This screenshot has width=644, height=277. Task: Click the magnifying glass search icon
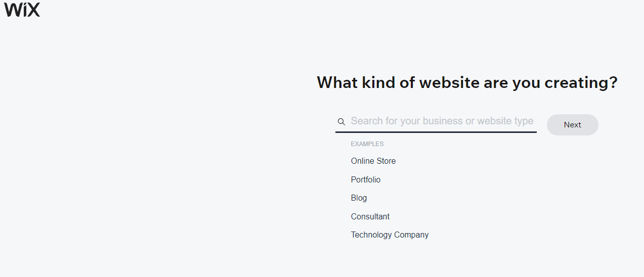pyautogui.click(x=341, y=121)
